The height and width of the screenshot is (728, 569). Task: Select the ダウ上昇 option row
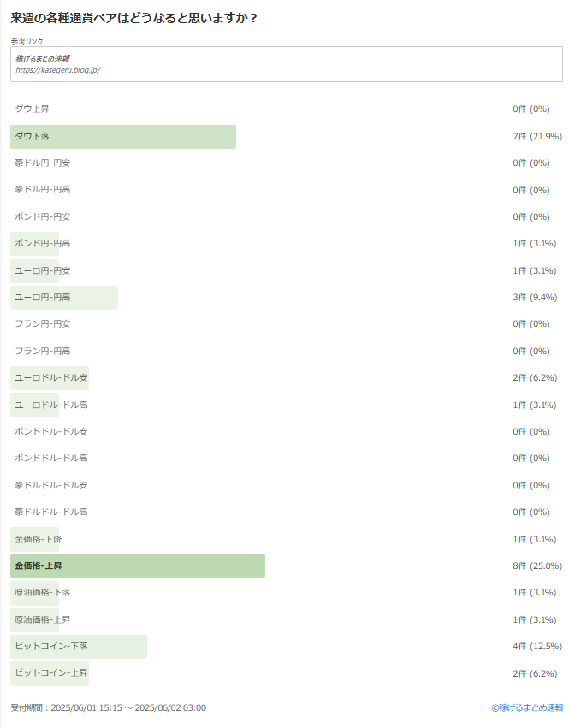click(x=286, y=109)
